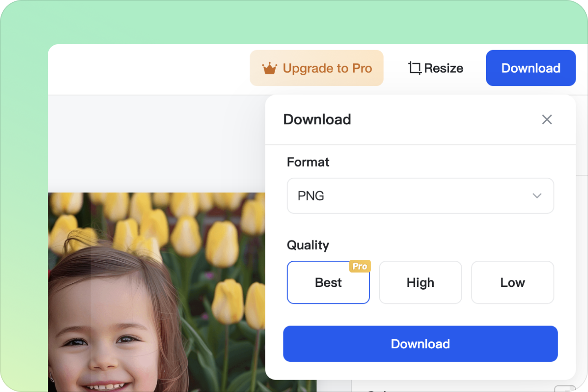
Task: Click the Download panel title
Action: [317, 119]
